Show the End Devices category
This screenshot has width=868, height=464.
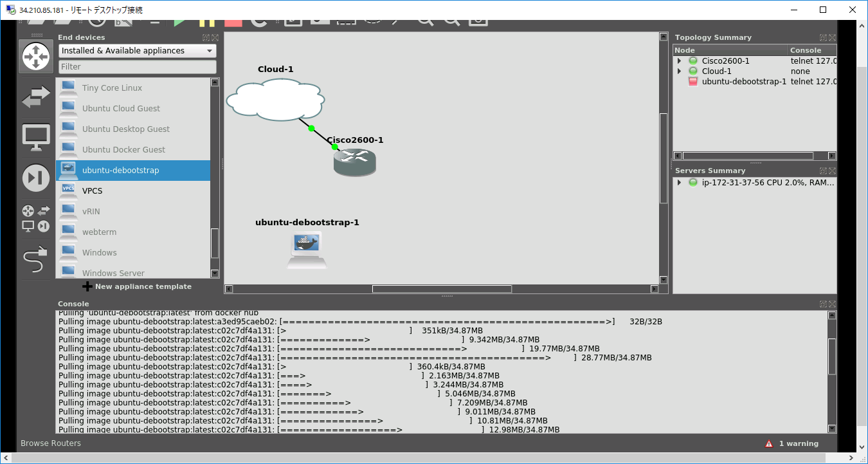click(x=36, y=137)
